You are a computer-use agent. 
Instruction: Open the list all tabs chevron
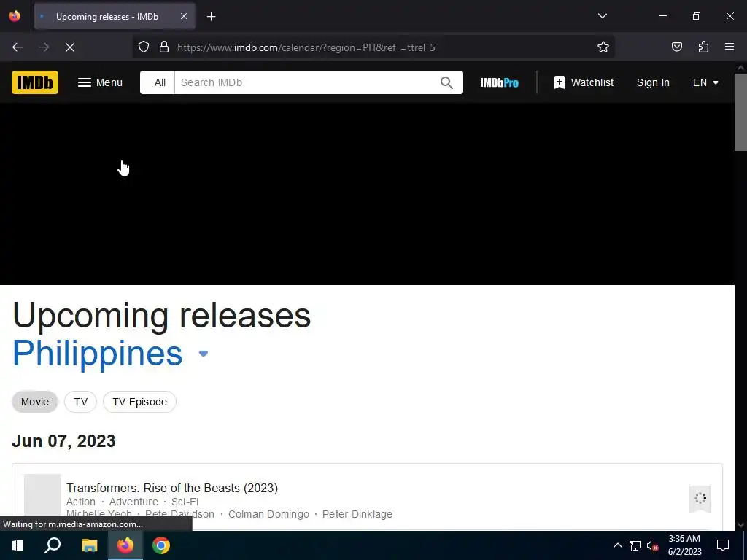click(x=602, y=16)
